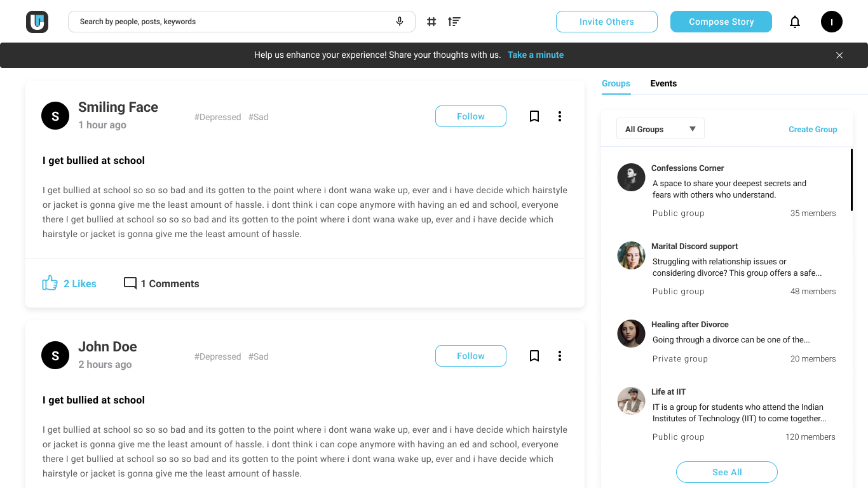
Task: Open comments on Smiling Face post
Action: pyautogui.click(x=161, y=283)
